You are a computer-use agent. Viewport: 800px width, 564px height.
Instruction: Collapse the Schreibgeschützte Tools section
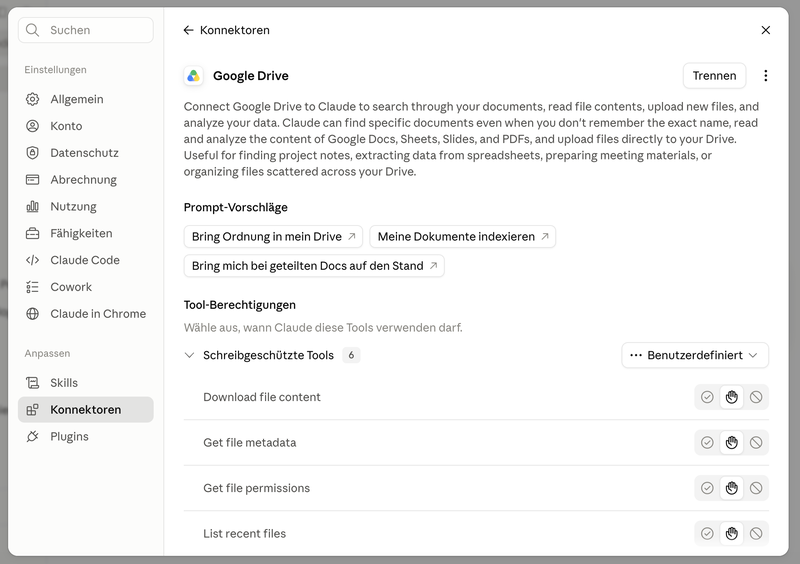189,355
